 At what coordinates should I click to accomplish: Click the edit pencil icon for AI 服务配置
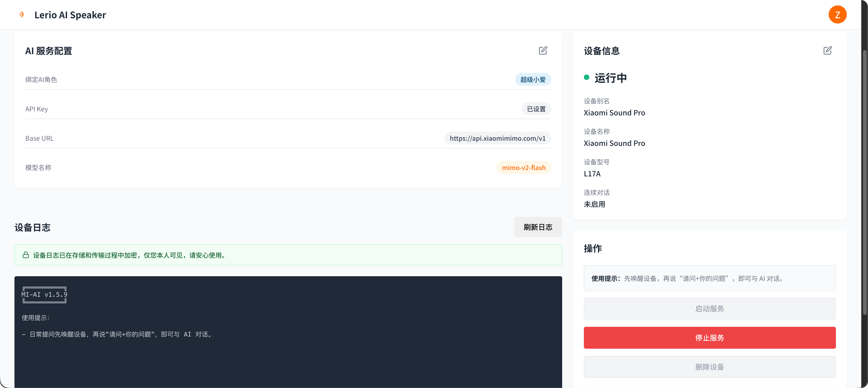coord(543,50)
